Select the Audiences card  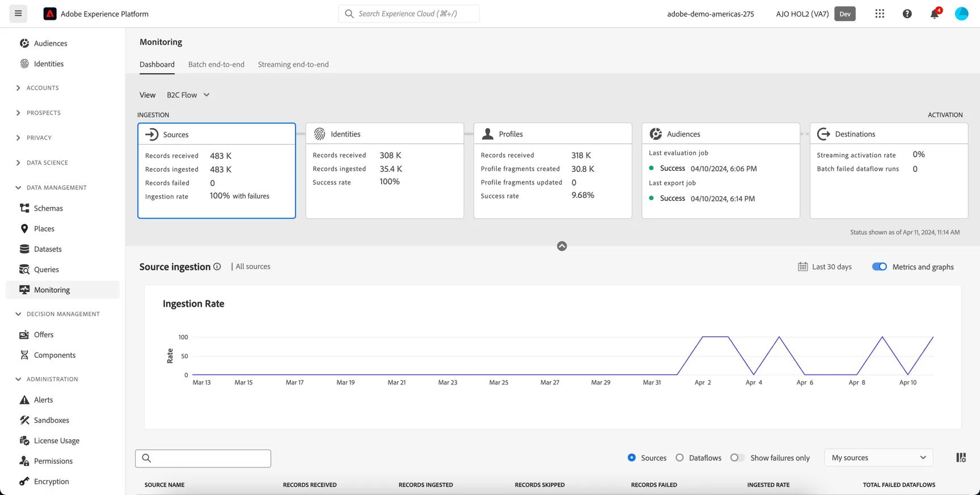721,171
